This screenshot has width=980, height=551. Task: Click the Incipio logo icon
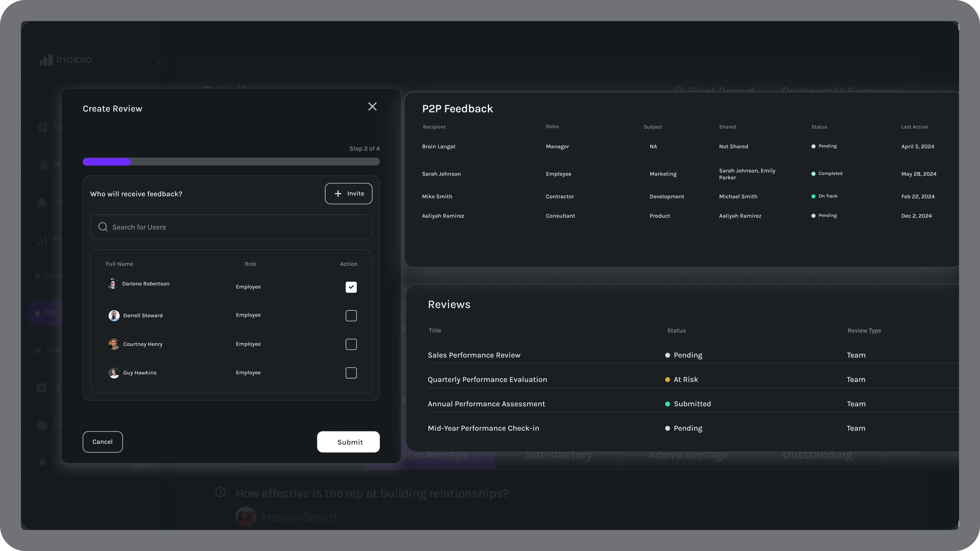click(46, 60)
